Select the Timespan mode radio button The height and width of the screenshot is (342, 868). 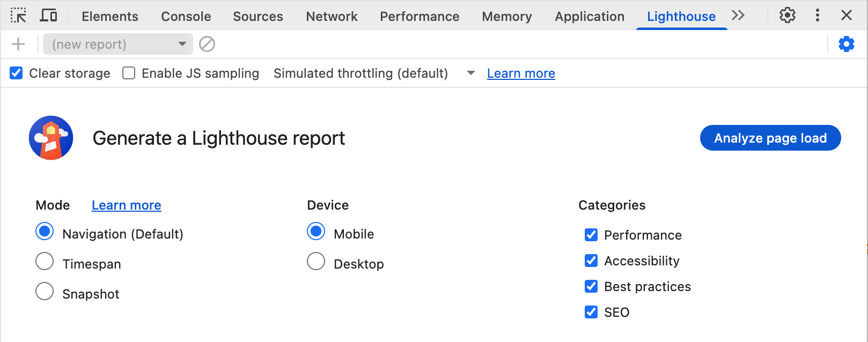(45, 262)
